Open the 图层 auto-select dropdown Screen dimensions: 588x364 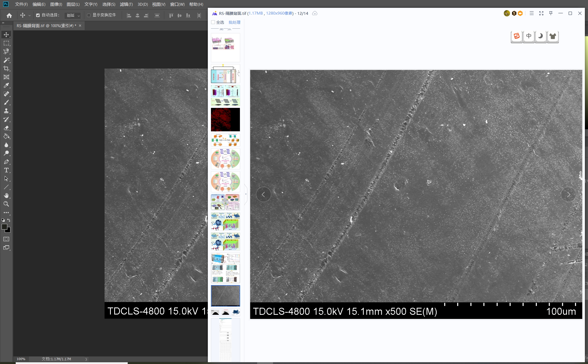click(73, 15)
